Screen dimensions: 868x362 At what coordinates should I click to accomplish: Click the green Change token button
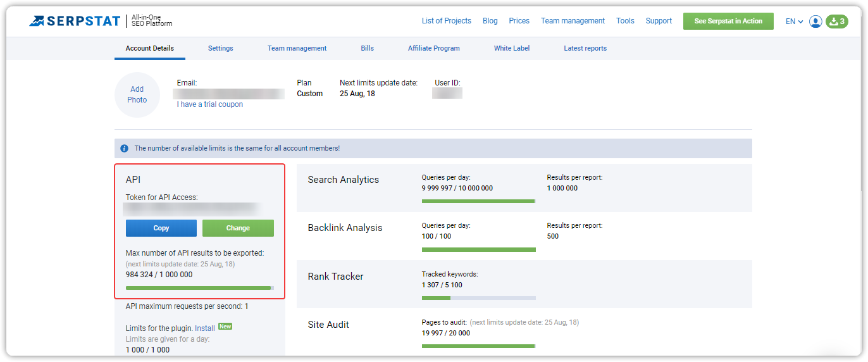point(238,228)
